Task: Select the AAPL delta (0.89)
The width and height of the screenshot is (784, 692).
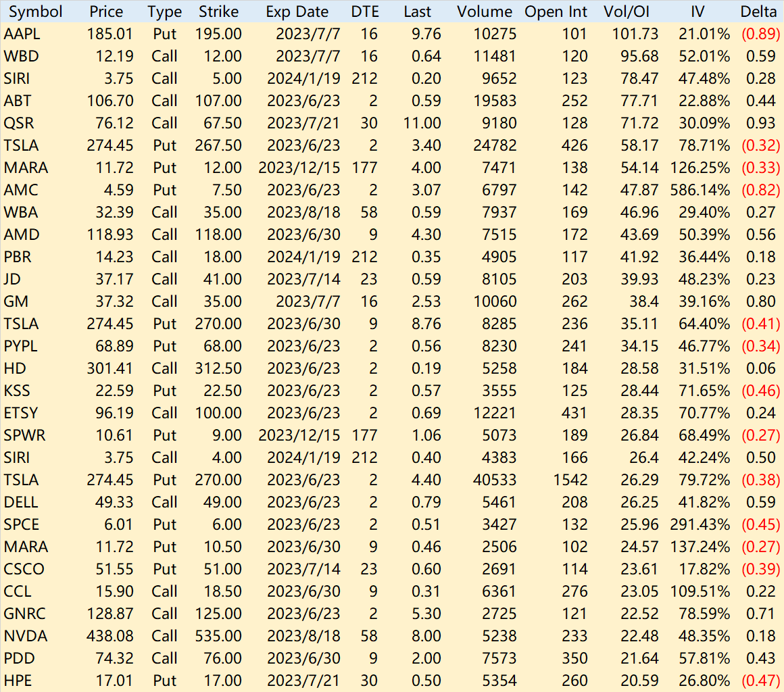Action: pos(760,34)
